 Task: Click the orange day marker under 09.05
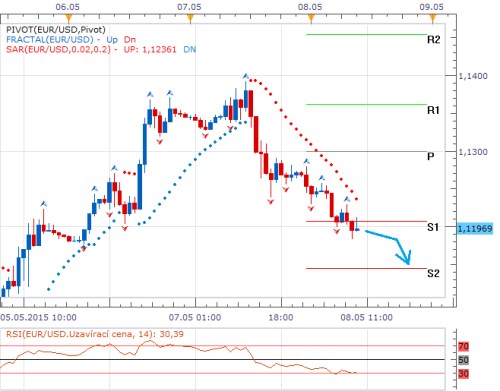coord(433,18)
